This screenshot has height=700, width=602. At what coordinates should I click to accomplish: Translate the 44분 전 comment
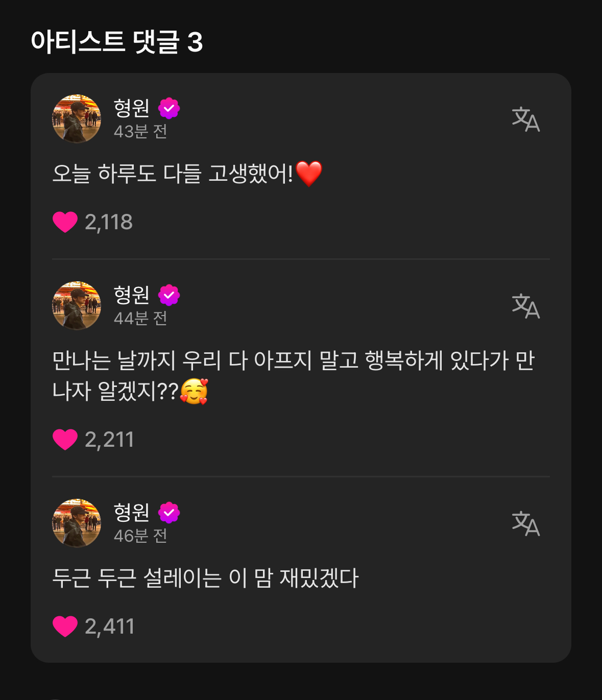[525, 306]
